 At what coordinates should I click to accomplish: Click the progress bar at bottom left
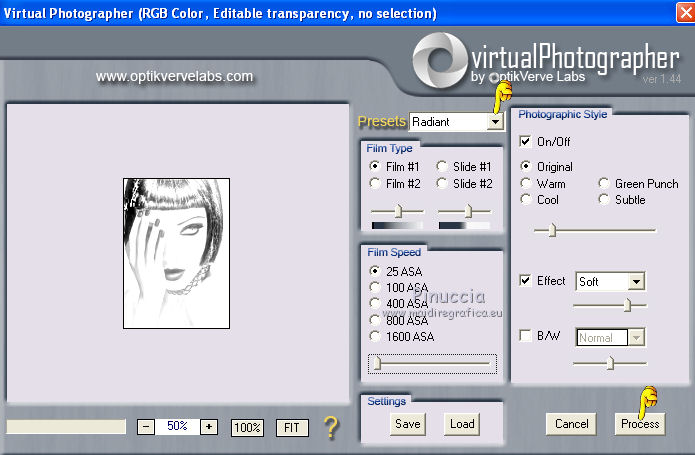point(66,427)
